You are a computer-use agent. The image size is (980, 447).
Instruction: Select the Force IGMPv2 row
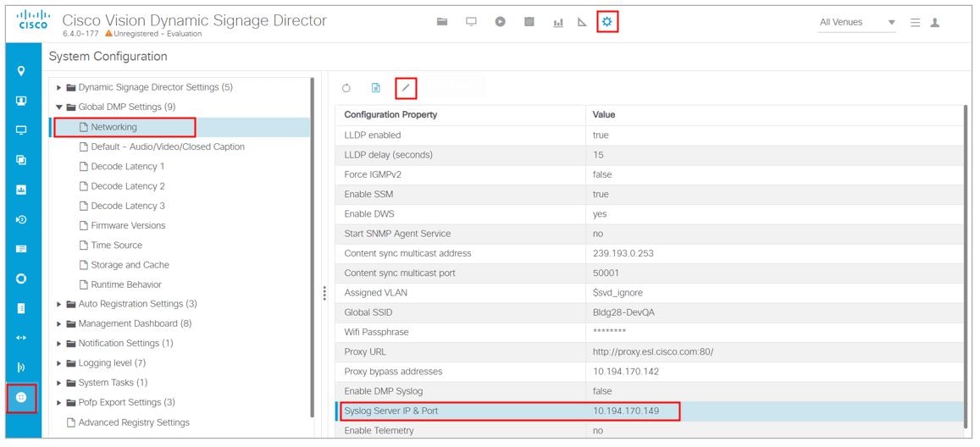click(650, 174)
